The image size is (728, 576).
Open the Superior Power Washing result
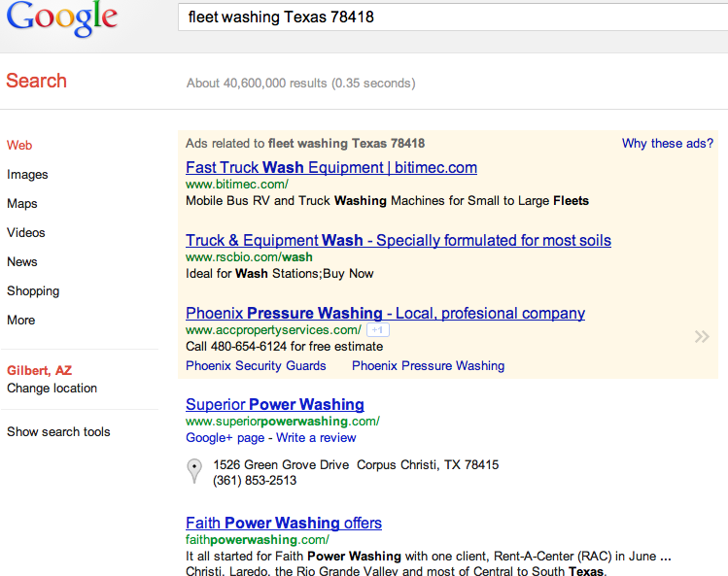point(274,404)
